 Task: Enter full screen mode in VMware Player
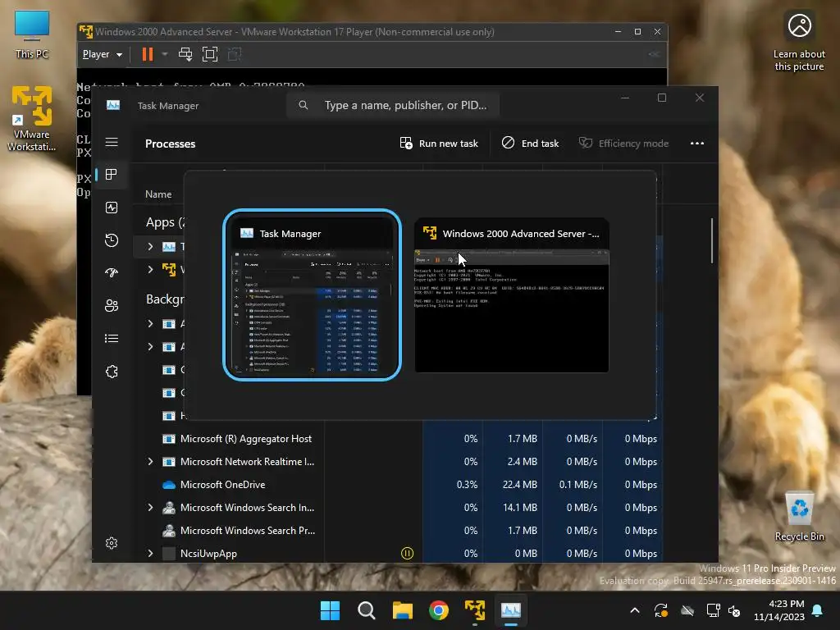[x=210, y=54]
